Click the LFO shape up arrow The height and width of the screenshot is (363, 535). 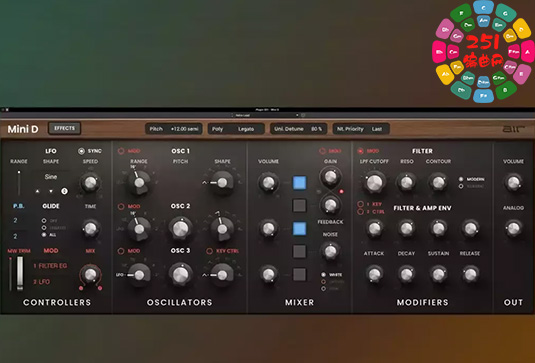pos(38,191)
